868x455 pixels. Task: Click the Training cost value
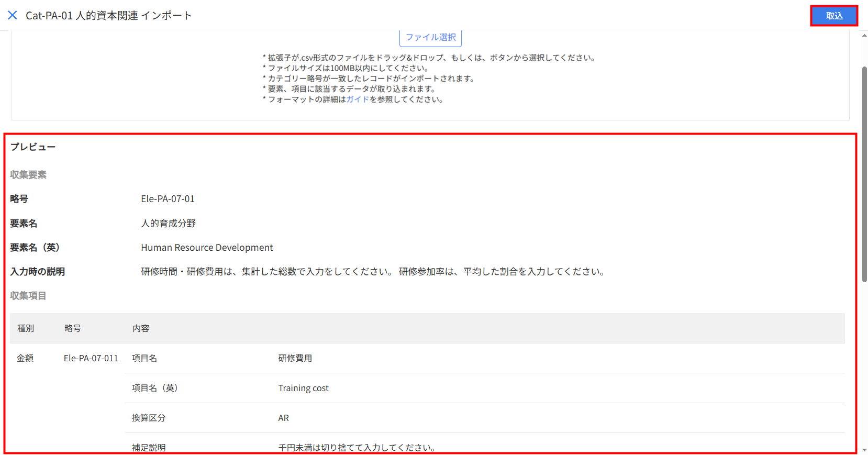pos(303,388)
